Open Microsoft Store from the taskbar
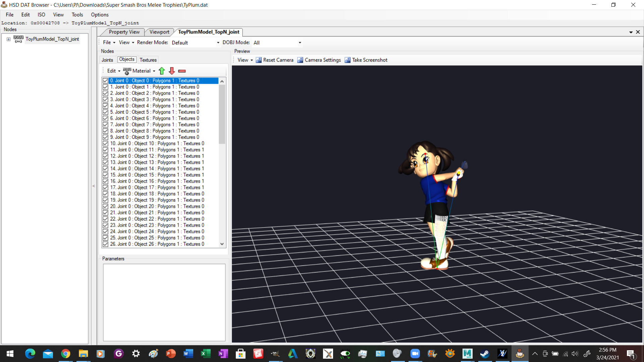644x362 pixels. click(240, 354)
